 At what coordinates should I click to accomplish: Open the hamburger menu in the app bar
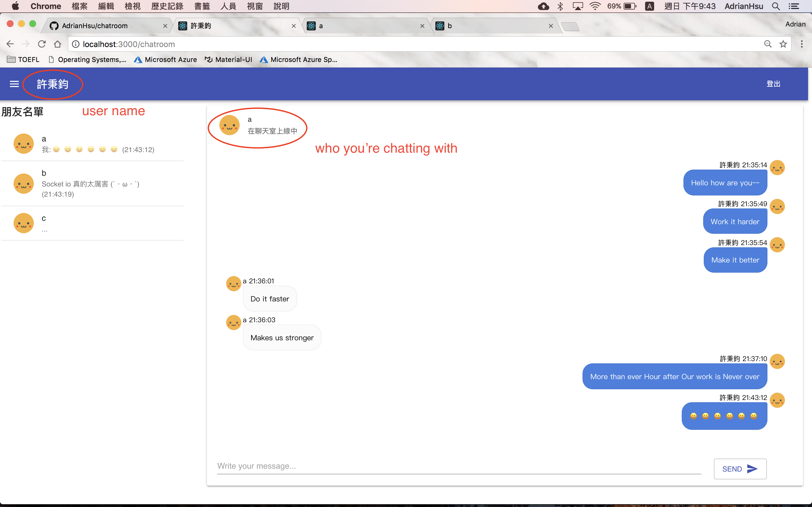(x=14, y=84)
